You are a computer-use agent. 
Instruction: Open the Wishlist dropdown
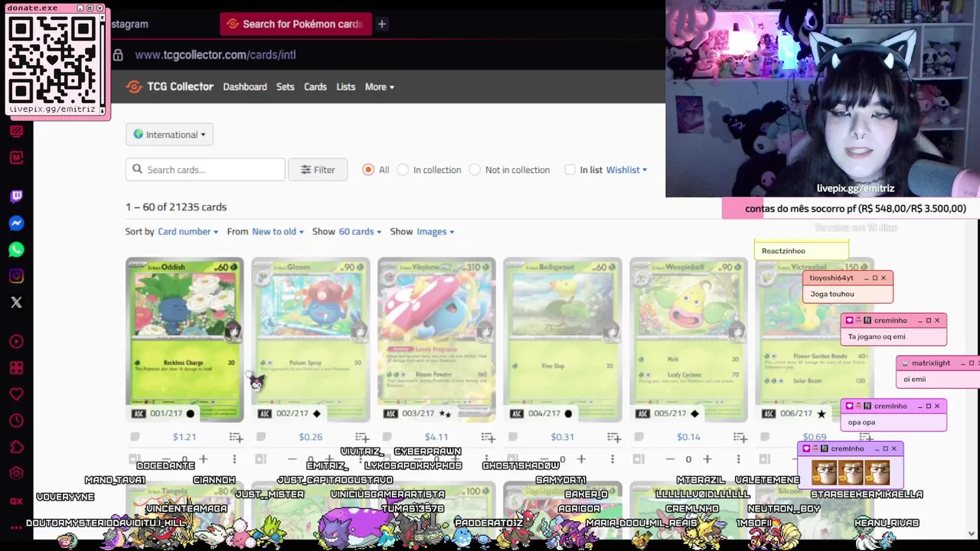[x=626, y=169]
